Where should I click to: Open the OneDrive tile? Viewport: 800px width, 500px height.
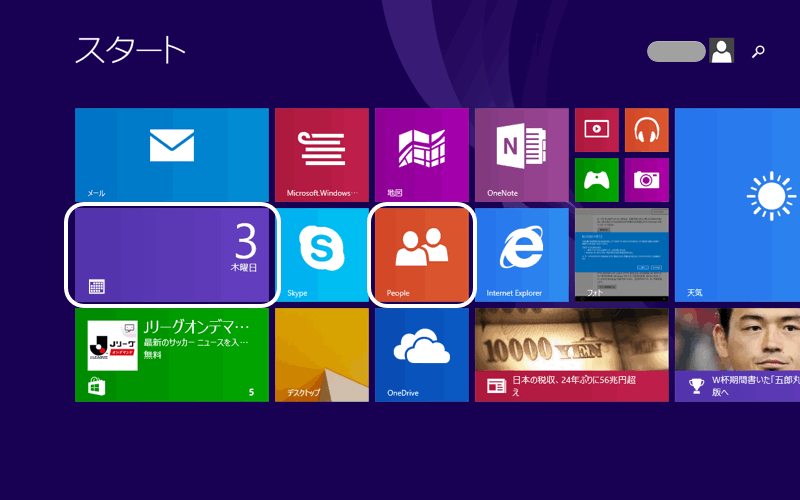pos(421,355)
